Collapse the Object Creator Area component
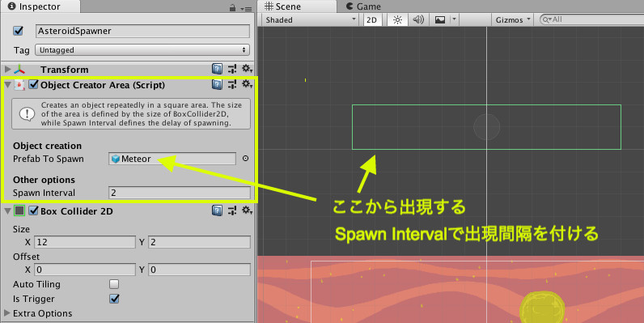644x323 pixels. pos(7,85)
